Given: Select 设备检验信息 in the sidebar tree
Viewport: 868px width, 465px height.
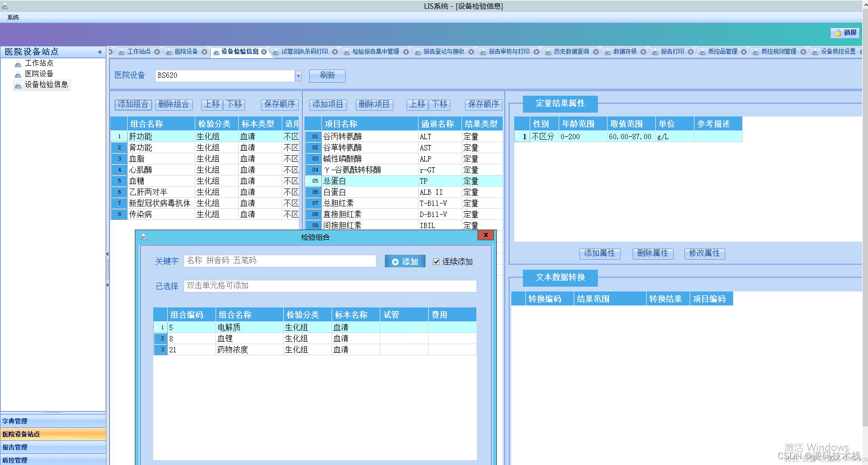Looking at the screenshot, I should tap(42, 85).
